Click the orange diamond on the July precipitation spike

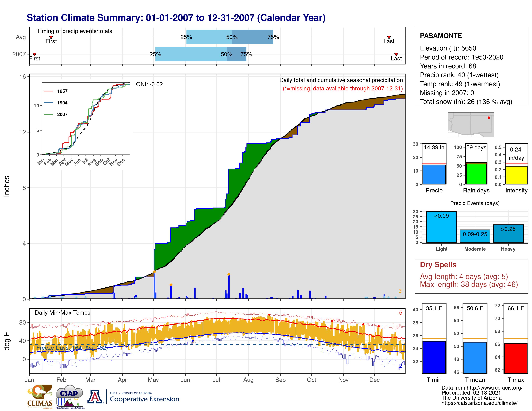click(228, 274)
